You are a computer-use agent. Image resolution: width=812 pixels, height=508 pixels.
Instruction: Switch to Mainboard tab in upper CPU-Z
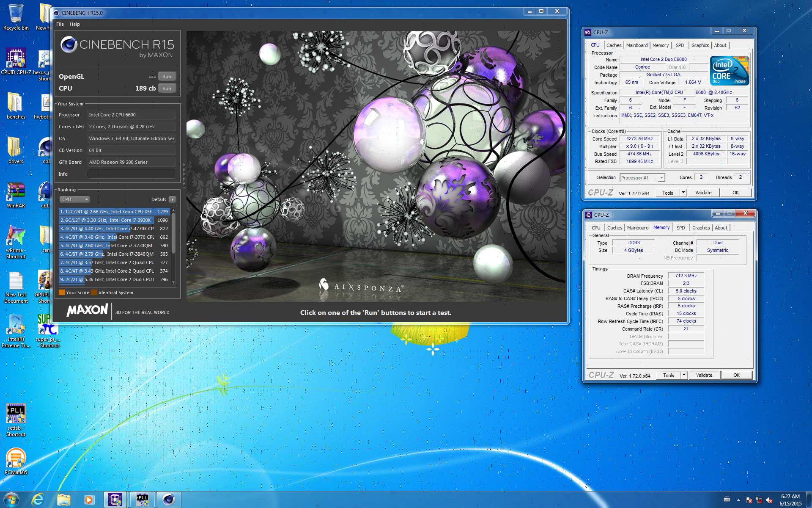(637, 45)
